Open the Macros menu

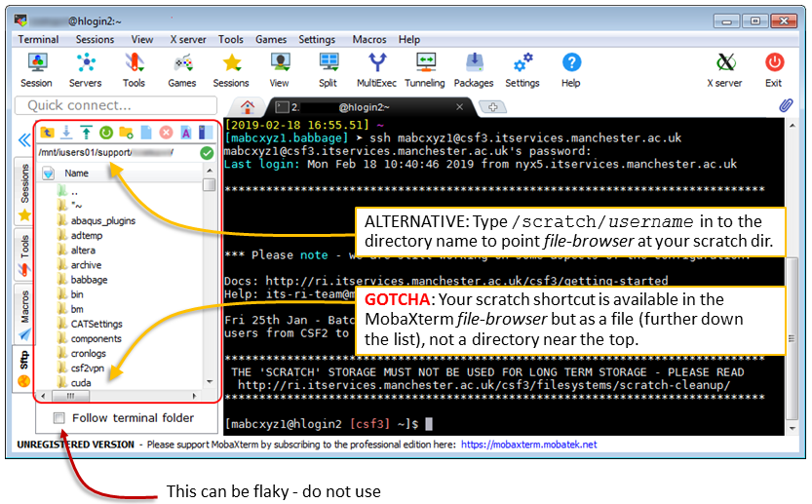369,39
